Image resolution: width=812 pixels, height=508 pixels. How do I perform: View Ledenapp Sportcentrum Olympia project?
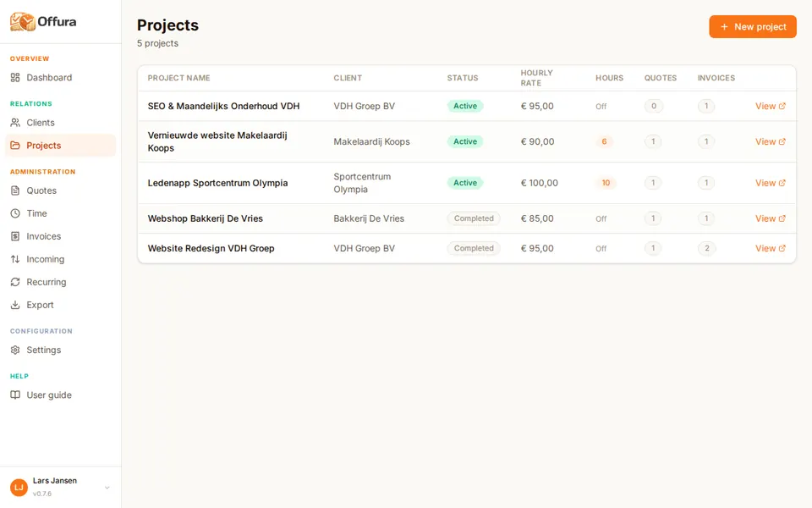tap(770, 183)
